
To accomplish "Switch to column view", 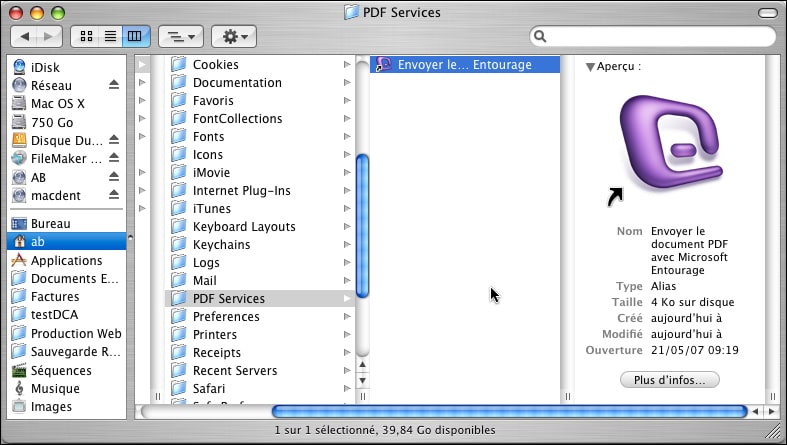I will point(135,36).
